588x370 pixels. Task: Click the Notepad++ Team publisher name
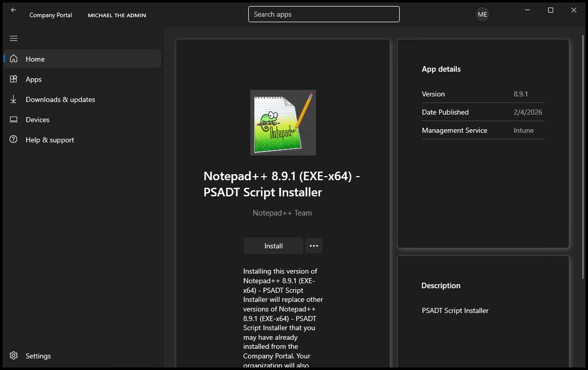(282, 213)
